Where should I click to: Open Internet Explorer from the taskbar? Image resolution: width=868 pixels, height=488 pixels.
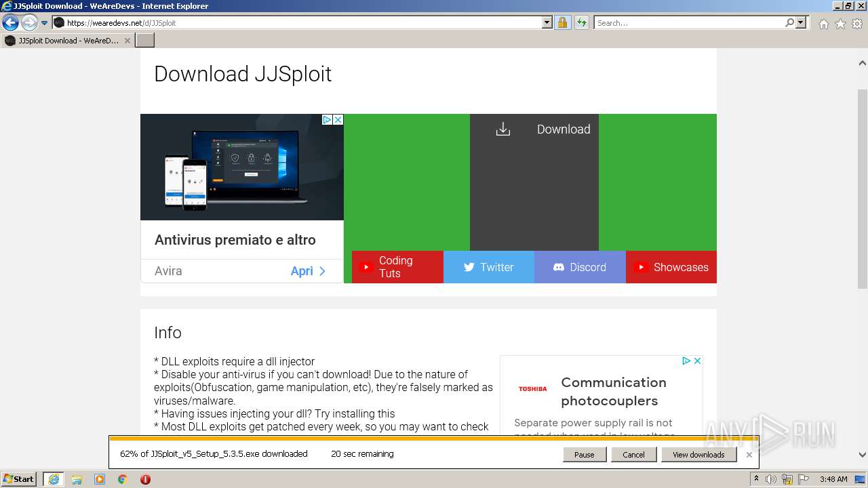54,479
